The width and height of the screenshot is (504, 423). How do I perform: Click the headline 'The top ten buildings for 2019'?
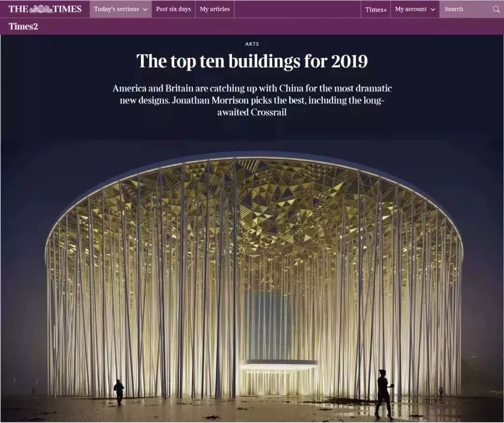[x=252, y=62]
